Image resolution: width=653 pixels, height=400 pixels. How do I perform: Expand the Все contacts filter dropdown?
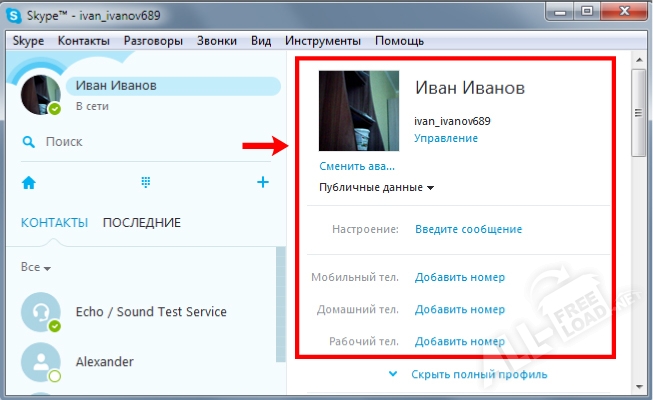point(36,267)
